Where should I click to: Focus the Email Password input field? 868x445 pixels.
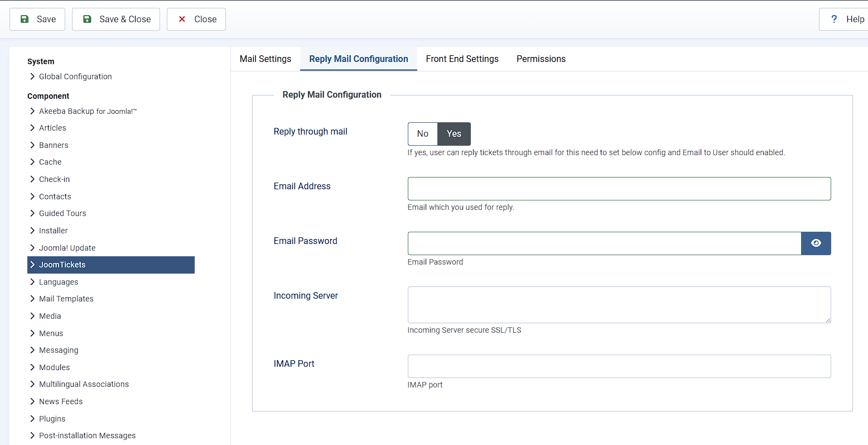(604, 243)
